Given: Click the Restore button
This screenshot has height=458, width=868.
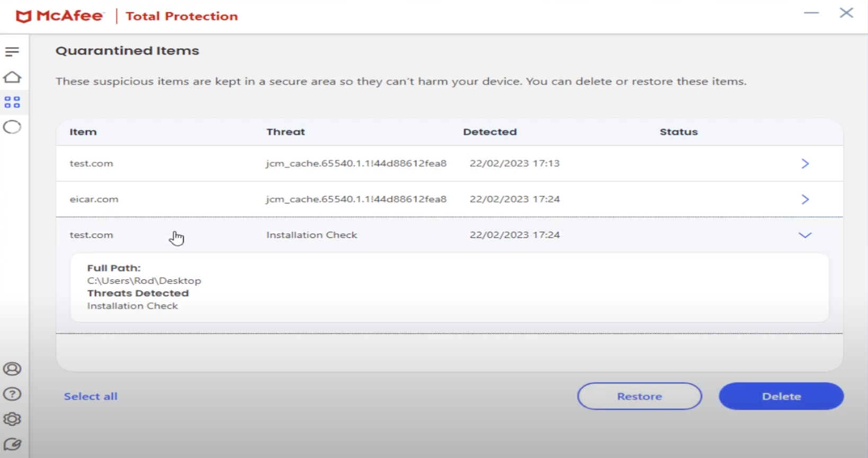Looking at the screenshot, I should point(639,397).
